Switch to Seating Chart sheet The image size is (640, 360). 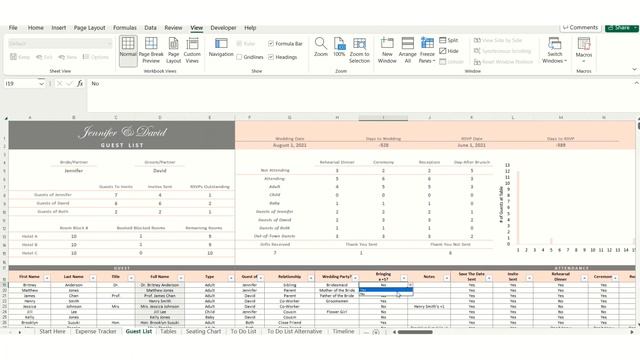(x=203, y=331)
